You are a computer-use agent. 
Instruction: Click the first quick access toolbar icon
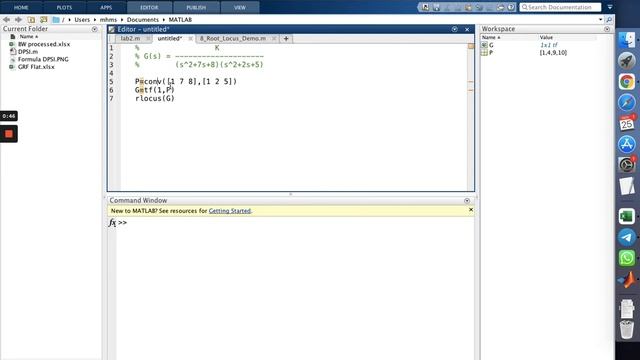click(425, 7)
